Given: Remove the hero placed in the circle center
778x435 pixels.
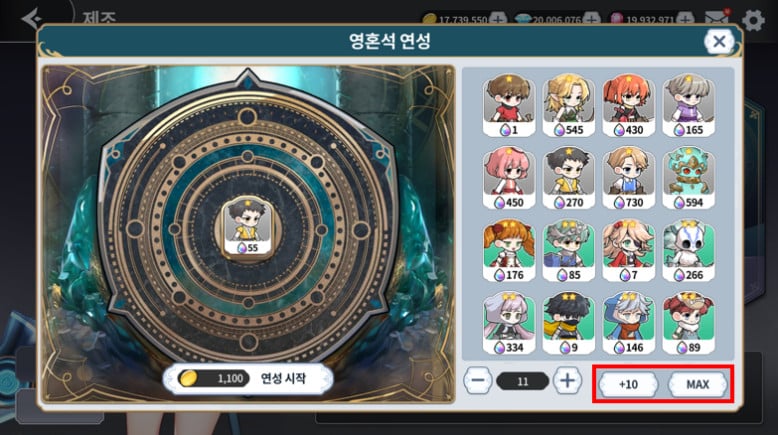Looking at the screenshot, I should pos(247,227).
